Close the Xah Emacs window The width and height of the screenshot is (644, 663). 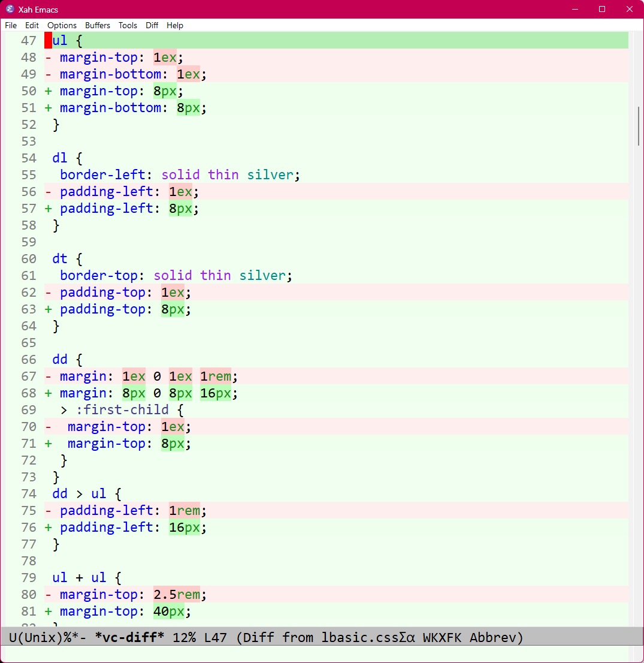[x=629, y=9]
